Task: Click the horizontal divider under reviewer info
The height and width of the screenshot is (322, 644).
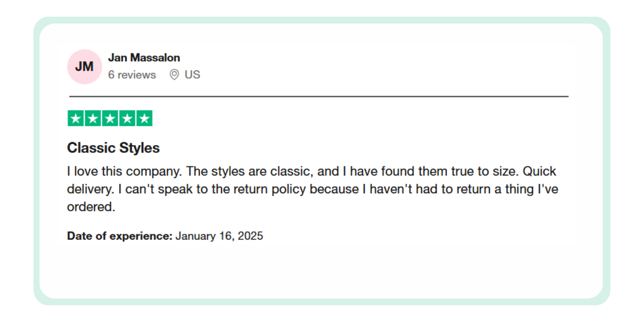Action: (319, 97)
